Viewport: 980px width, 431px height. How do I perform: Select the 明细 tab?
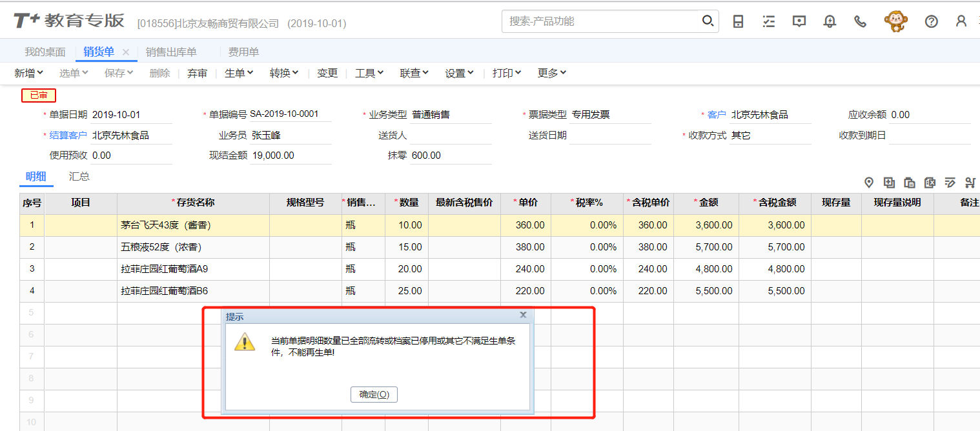(36, 176)
